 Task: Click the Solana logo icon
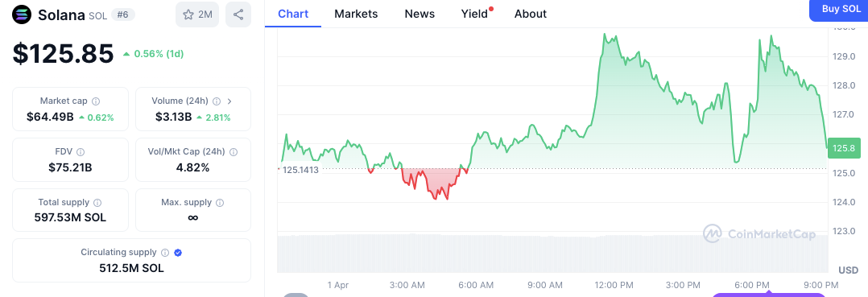pyautogui.click(x=22, y=14)
